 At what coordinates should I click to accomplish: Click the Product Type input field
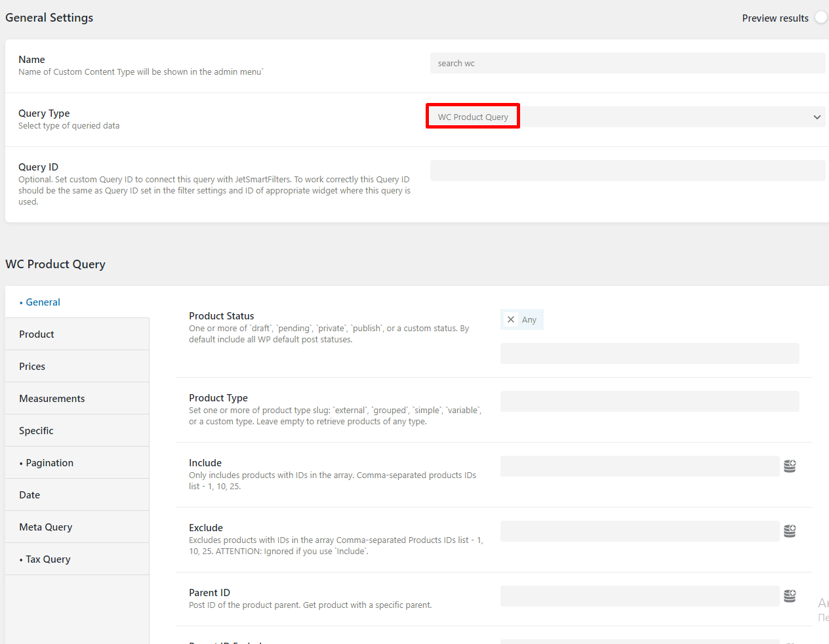tap(650, 401)
